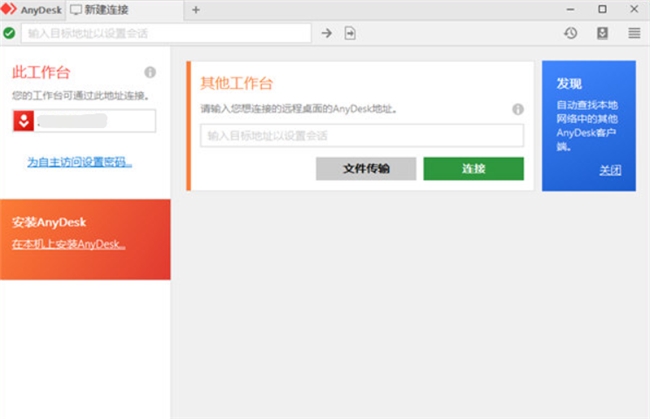Focus the top address bar input
Screen dimensions: 650x419
(x=166, y=33)
